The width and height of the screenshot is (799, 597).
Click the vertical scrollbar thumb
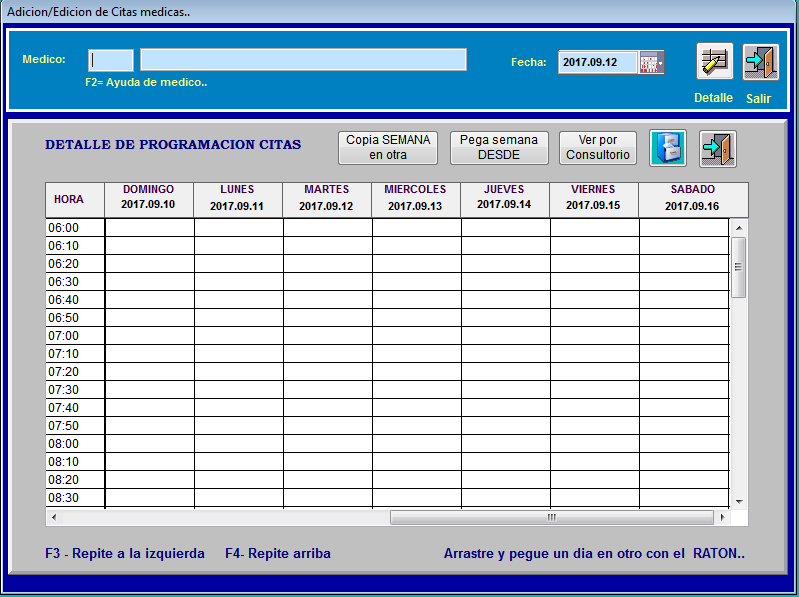pyautogui.click(x=738, y=267)
